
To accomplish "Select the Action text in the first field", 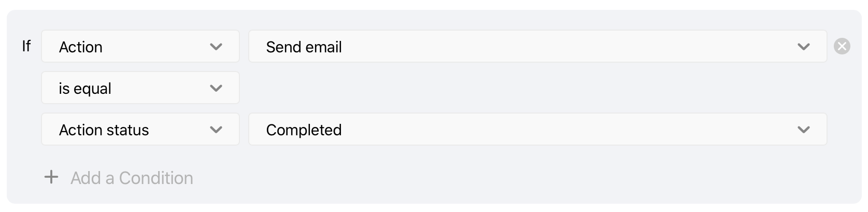I will pos(81,47).
